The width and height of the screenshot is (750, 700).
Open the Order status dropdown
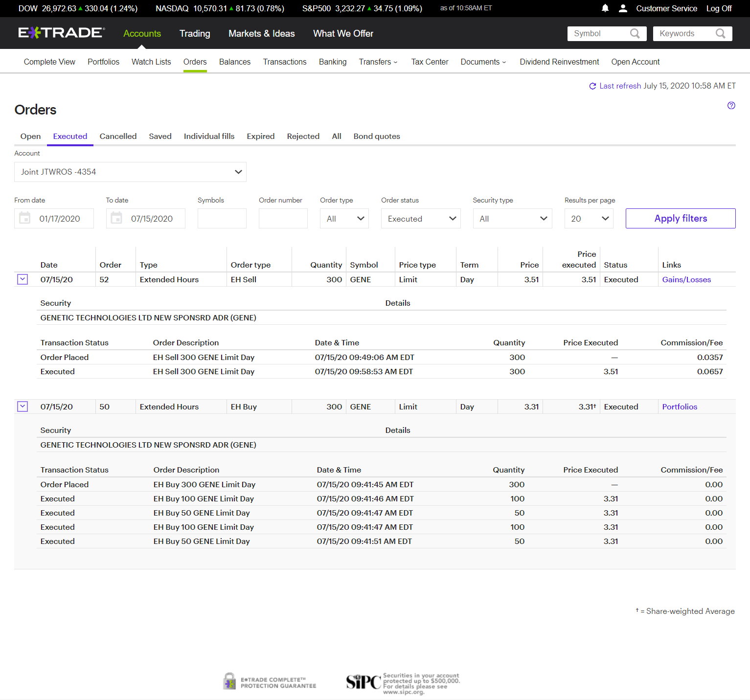[421, 219]
